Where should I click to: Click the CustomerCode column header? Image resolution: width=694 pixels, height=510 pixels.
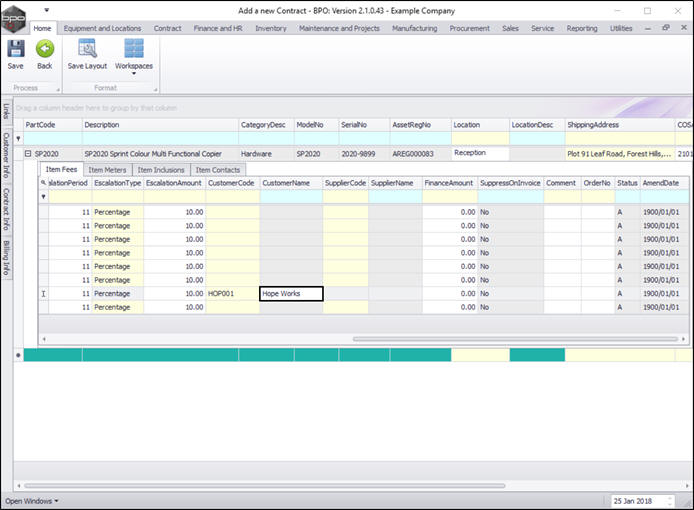pos(232,183)
